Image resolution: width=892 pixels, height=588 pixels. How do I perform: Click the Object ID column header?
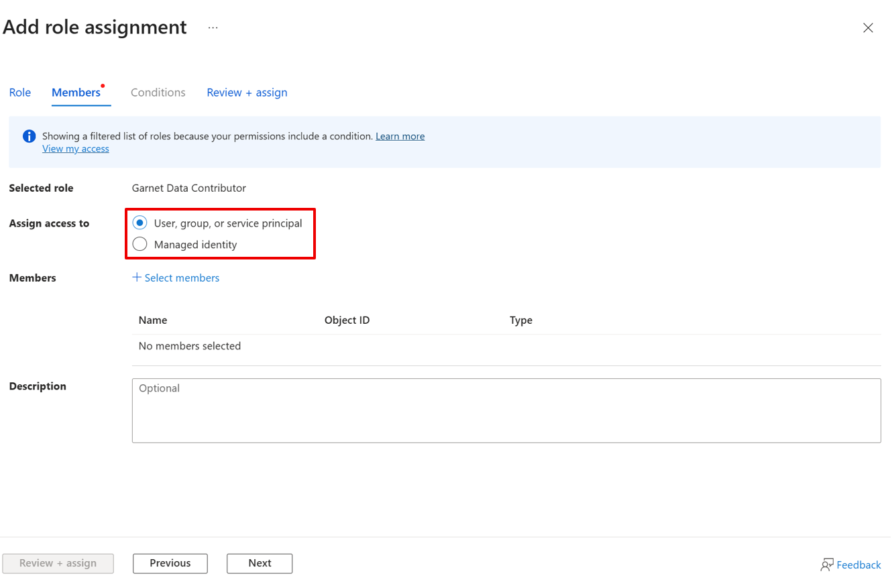coord(347,320)
